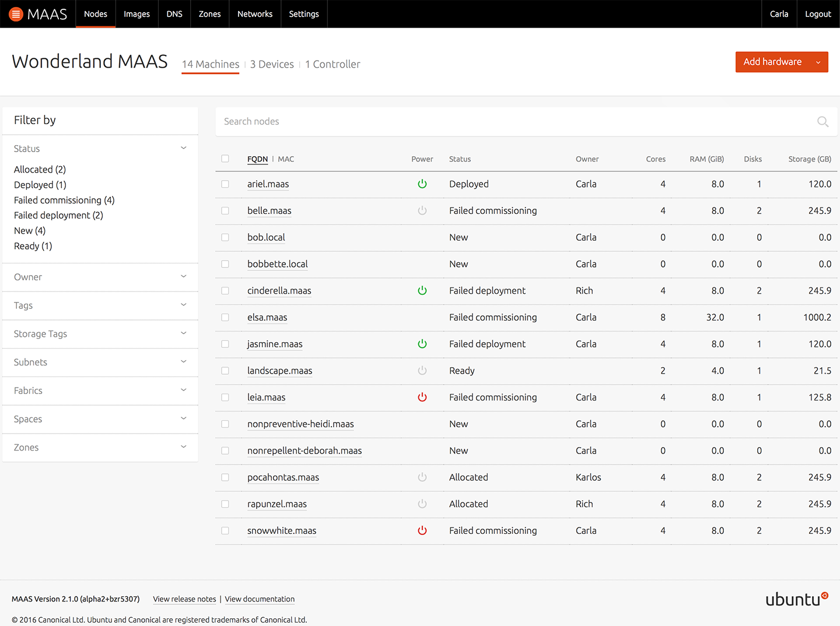Click pocahontas.maas grey power icon
Screen dimensions: 840x626
pyautogui.click(x=422, y=477)
